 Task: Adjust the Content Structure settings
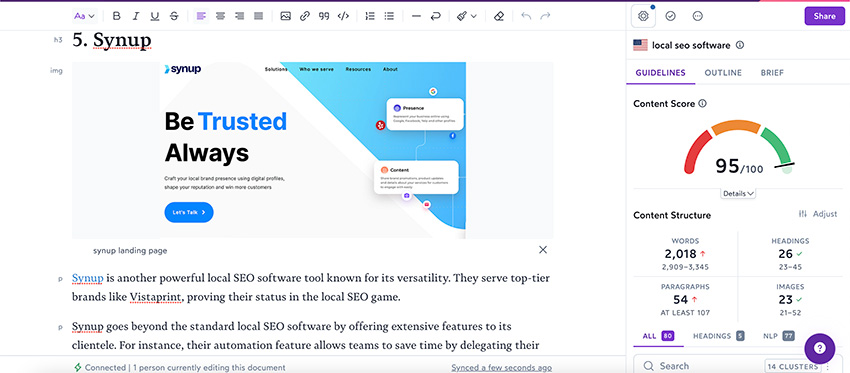point(817,214)
